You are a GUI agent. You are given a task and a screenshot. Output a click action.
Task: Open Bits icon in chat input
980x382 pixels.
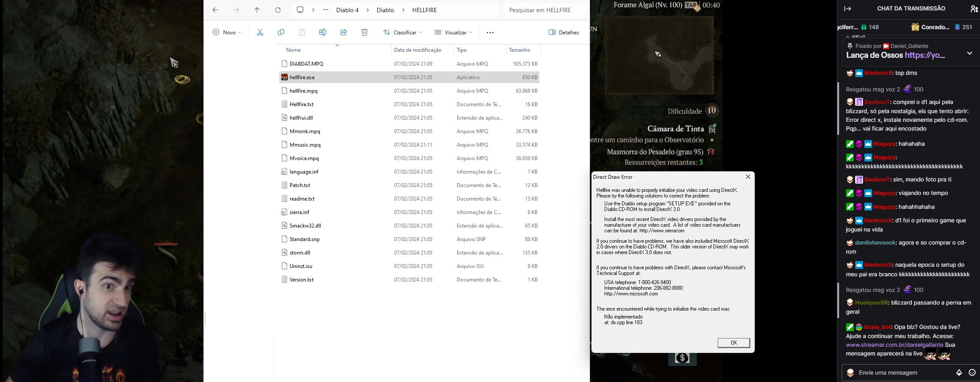(x=959, y=372)
